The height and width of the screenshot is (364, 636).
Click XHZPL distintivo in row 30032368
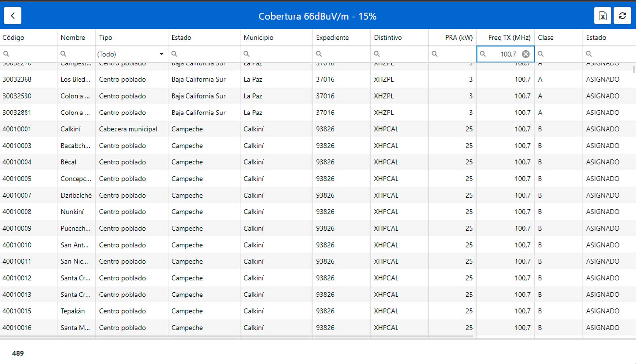(399, 79)
